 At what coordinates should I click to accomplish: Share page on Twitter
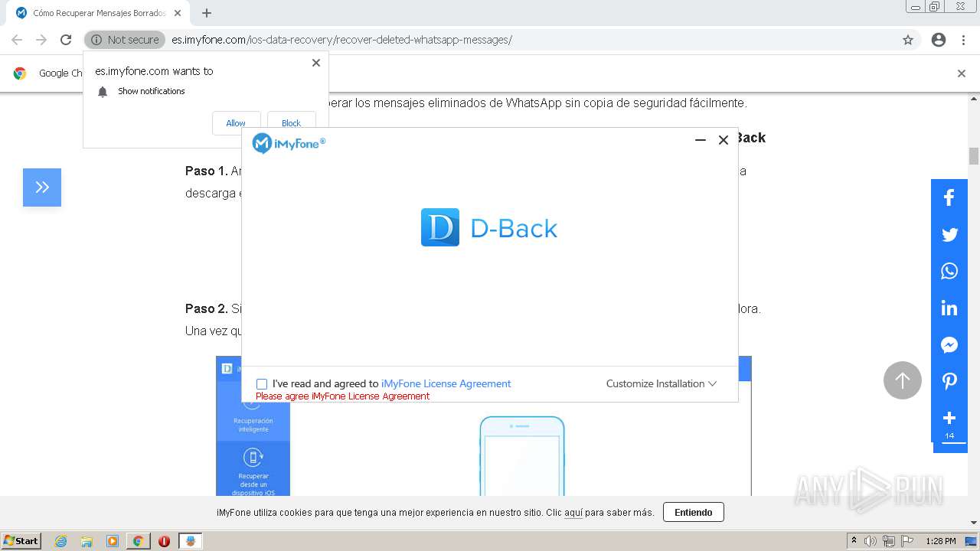click(x=949, y=235)
